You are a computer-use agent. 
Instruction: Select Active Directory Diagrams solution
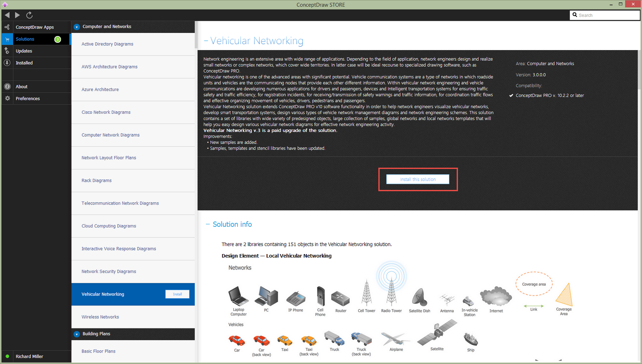133,44
